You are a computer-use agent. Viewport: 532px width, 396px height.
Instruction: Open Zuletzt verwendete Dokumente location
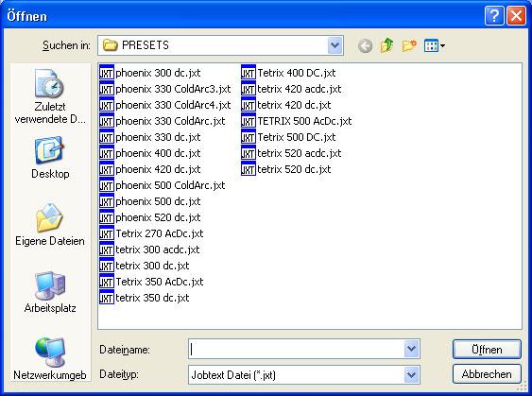(50, 96)
